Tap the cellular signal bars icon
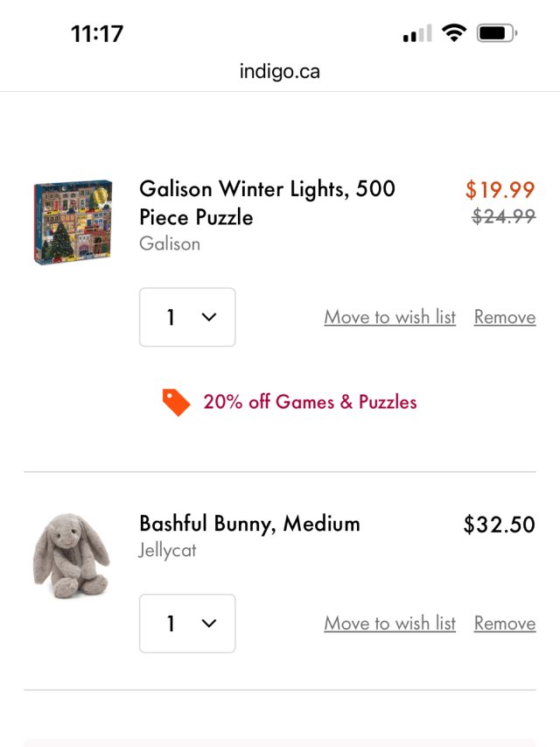 point(416,34)
